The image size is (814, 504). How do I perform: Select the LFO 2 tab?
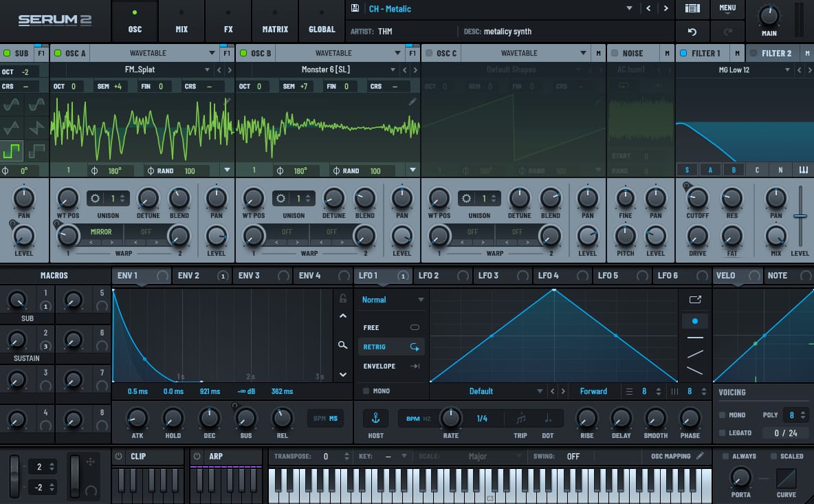pos(443,276)
